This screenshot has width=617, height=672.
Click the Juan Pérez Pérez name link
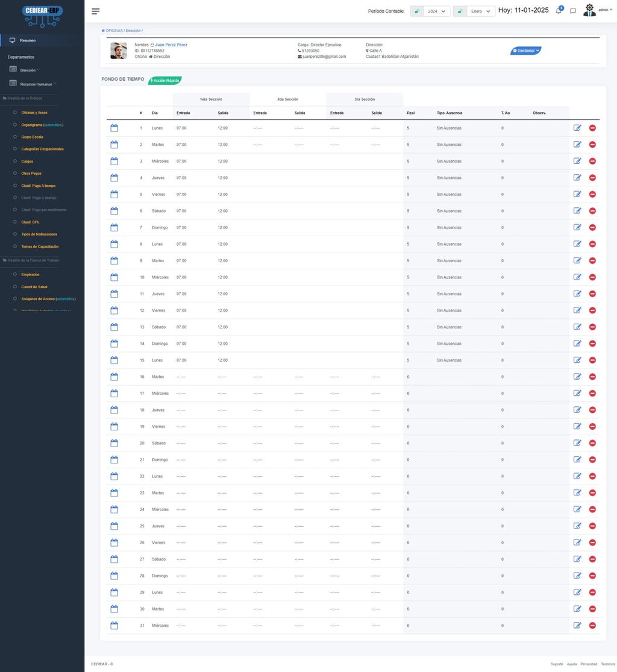pyautogui.click(x=171, y=45)
